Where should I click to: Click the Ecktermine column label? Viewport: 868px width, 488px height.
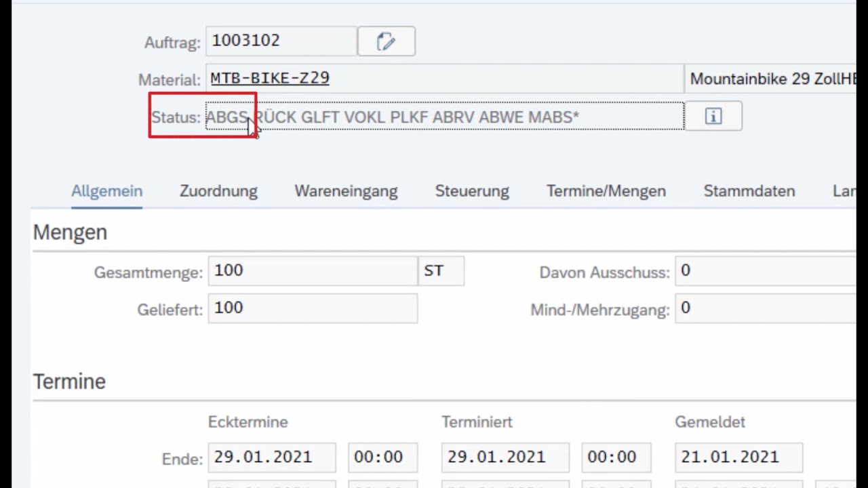pos(248,422)
